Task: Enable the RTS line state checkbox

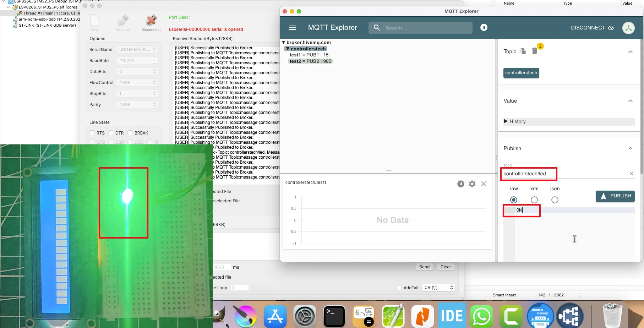Action: click(92, 133)
